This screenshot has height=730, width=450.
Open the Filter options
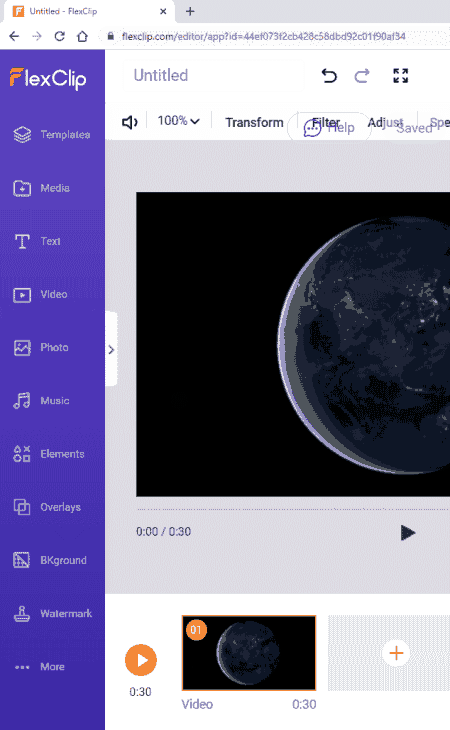pos(326,122)
